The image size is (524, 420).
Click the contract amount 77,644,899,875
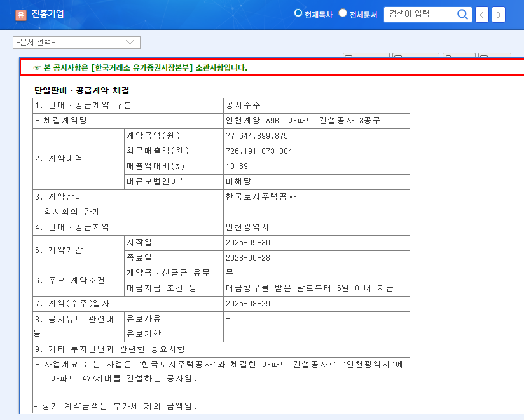click(257, 136)
